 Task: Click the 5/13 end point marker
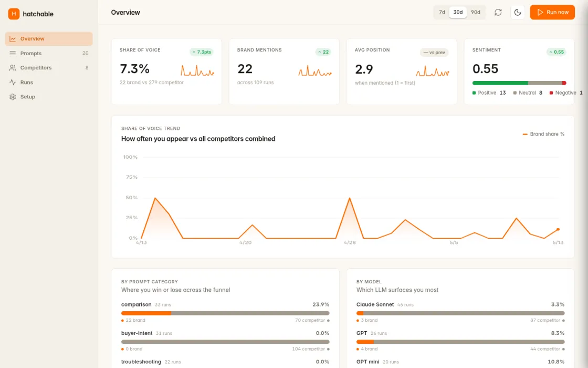558,229
